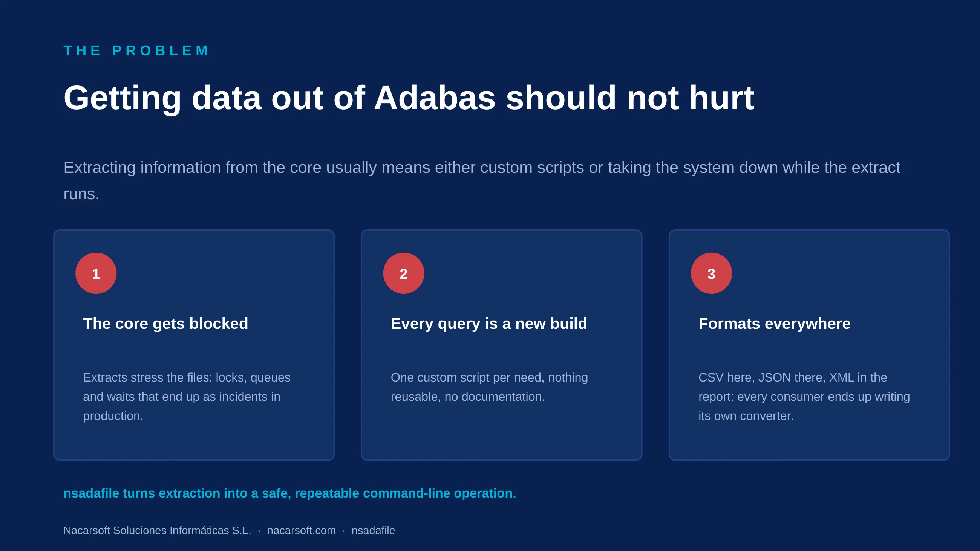Click the 'One custom script per need' description
Screen dimensions: 980x551
pyautogui.click(x=489, y=387)
